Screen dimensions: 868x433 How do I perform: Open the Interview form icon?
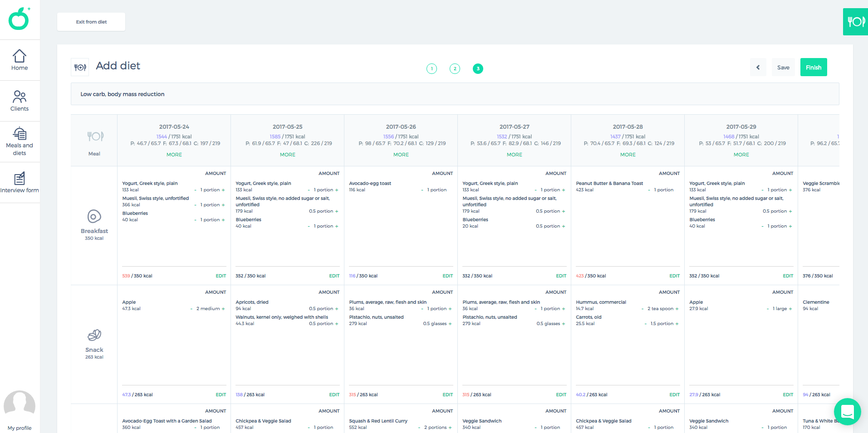[x=20, y=179]
